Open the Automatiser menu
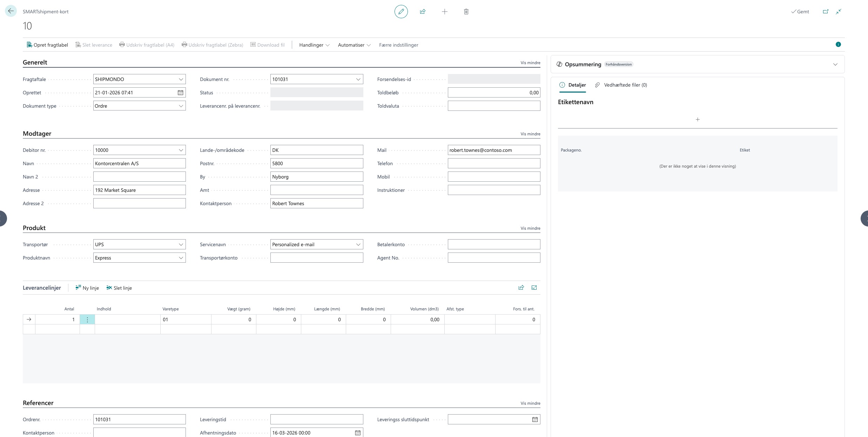Viewport: 868px width, 437px height. coord(354,45)
